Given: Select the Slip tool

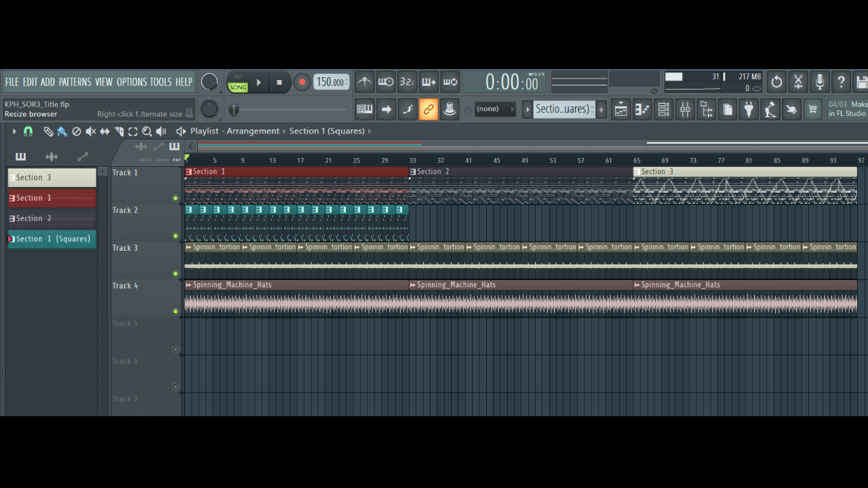Looking at the screenshot, I should 105,131.
